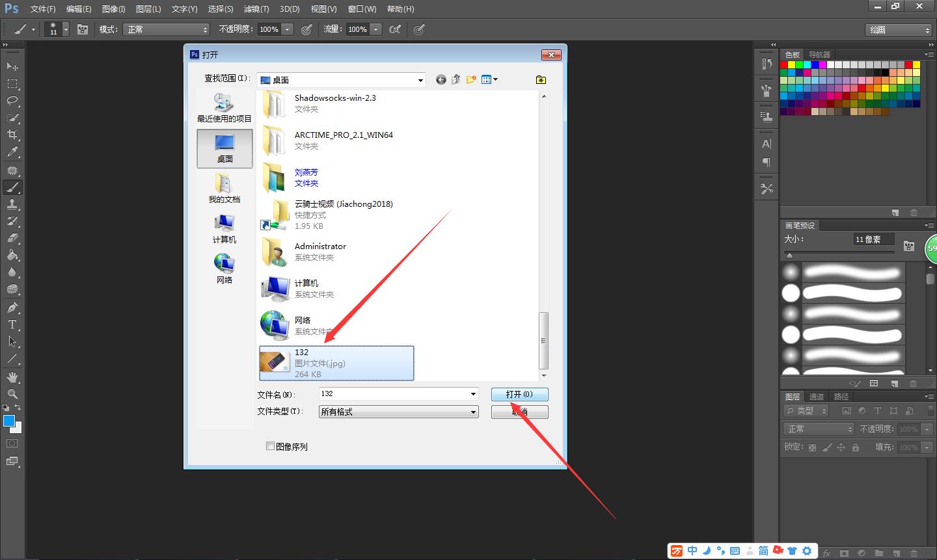937x560 pixels.
Task: Select the Brush tool in toolbox
Action: 12,187
